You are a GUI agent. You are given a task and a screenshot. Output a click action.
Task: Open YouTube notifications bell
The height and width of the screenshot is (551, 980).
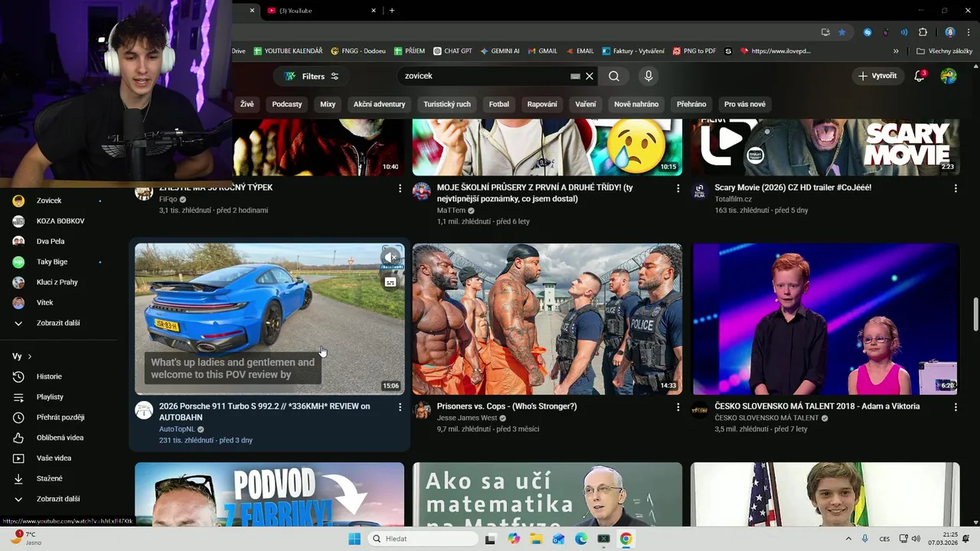[x=920, y=77]
